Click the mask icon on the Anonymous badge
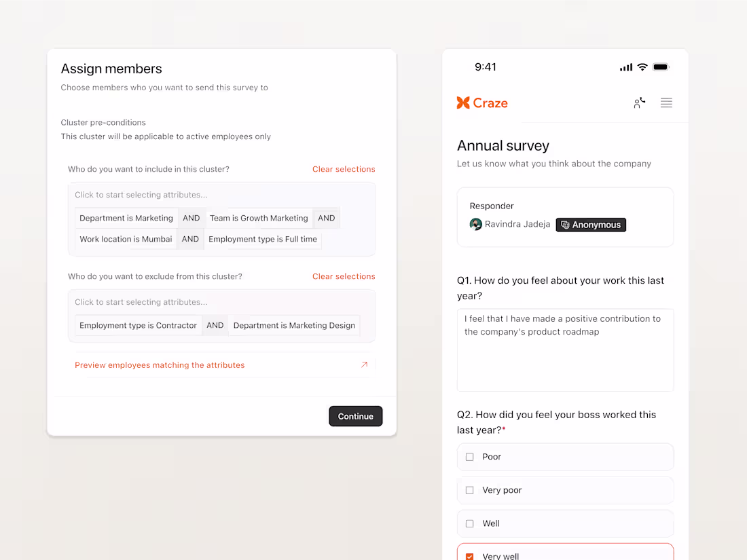 tap(565, 224)
